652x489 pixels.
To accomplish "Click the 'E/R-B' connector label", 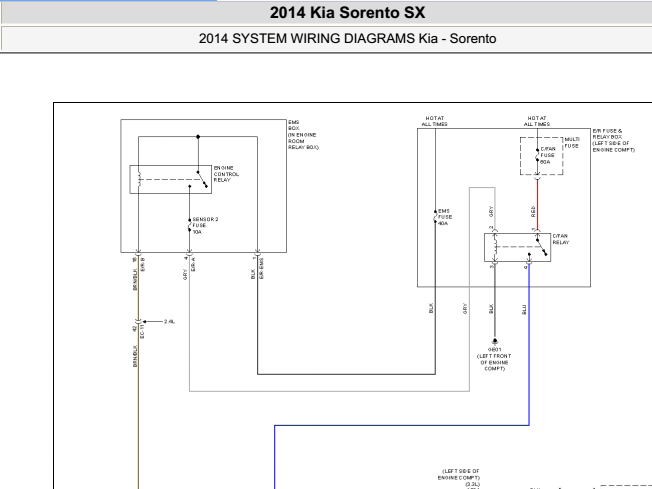I will coord(143,264).
